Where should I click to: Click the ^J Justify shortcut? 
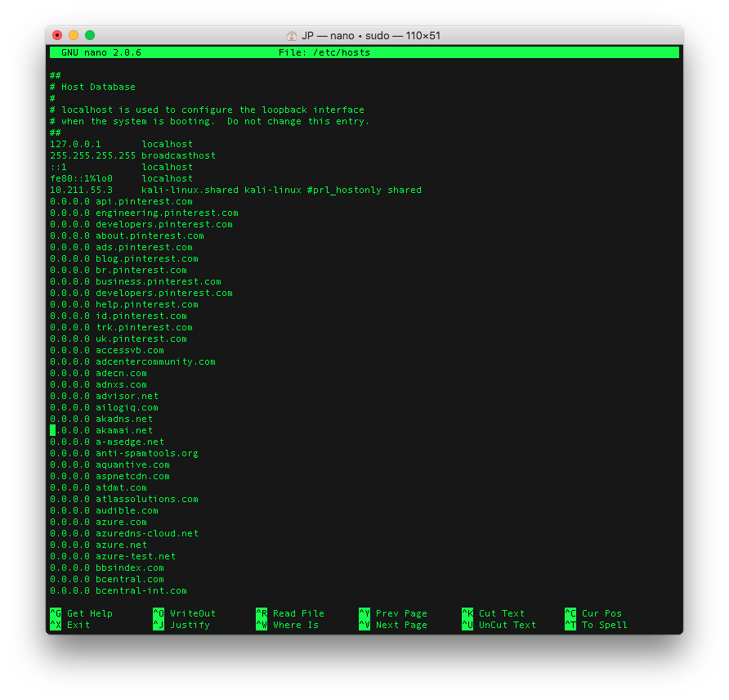click(x=181, y=625)
